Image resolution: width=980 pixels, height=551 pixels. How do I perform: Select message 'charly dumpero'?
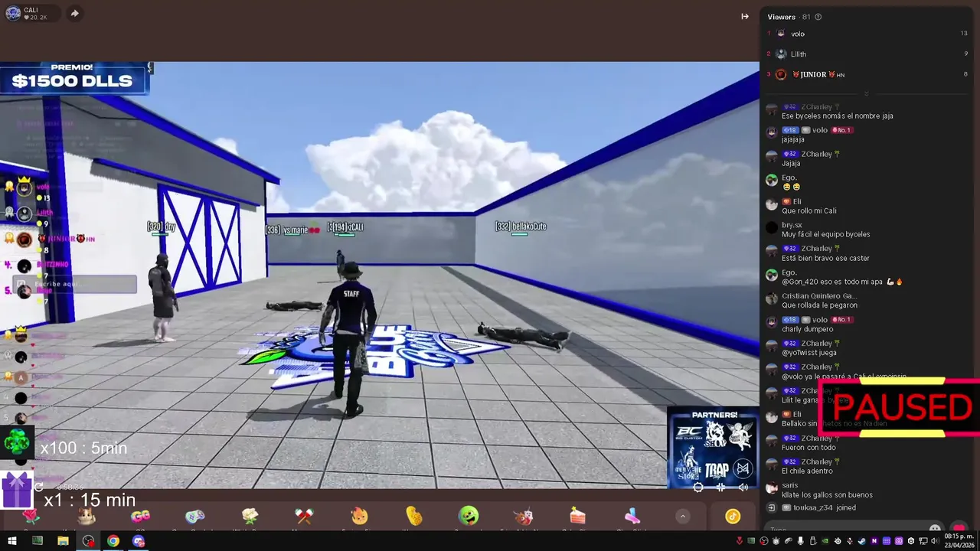807,329
